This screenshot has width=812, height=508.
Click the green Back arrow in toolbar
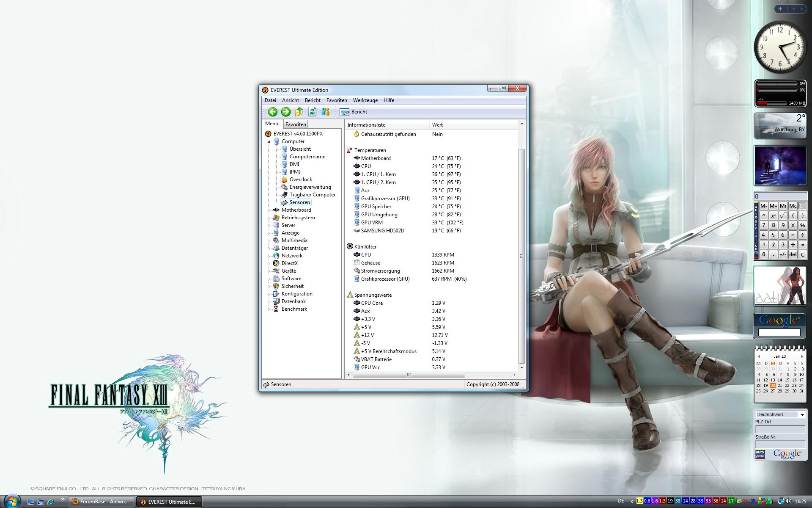click(272, 112)
